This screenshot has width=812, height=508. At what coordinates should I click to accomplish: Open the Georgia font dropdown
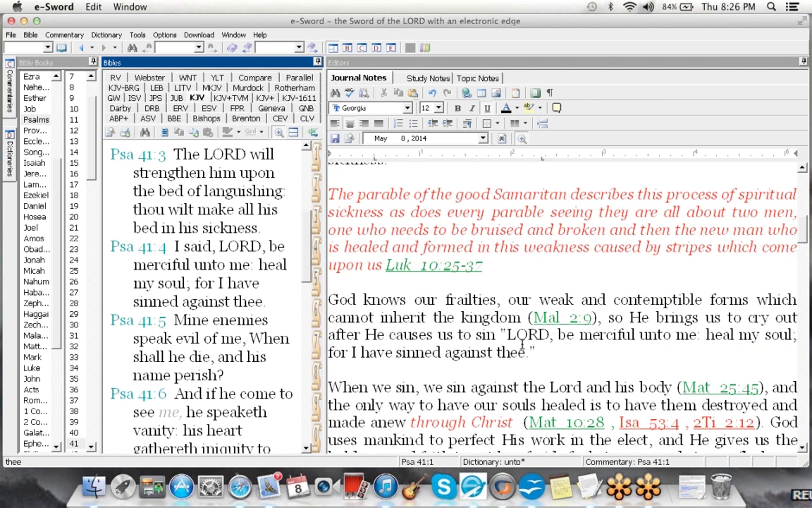coord(408,108)
